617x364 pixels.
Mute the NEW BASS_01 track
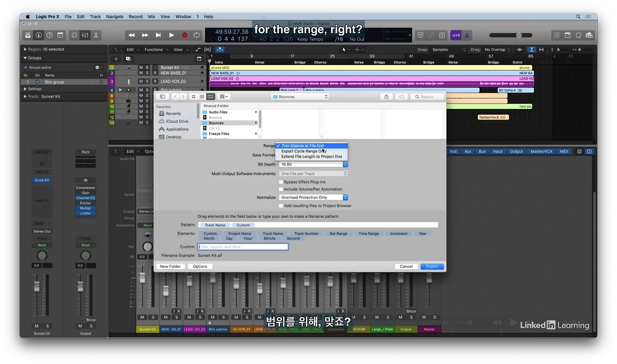pos(141,73)
